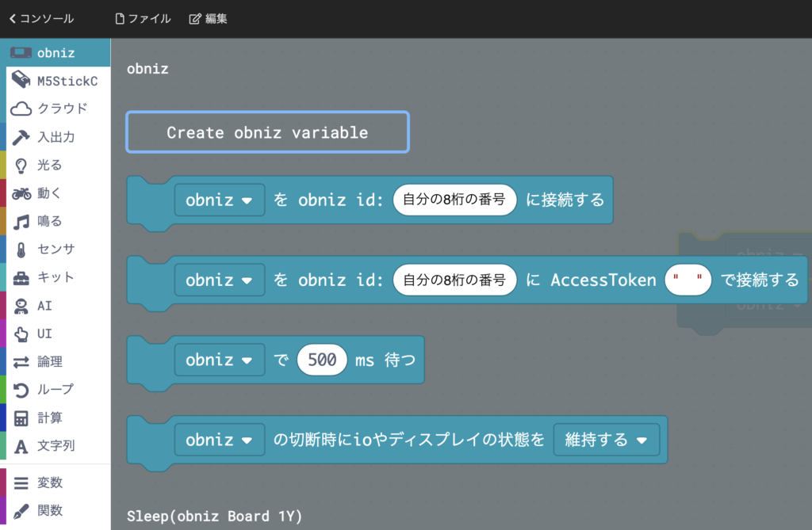
Task: Select the block by its に接続する text
Action: 565,200
